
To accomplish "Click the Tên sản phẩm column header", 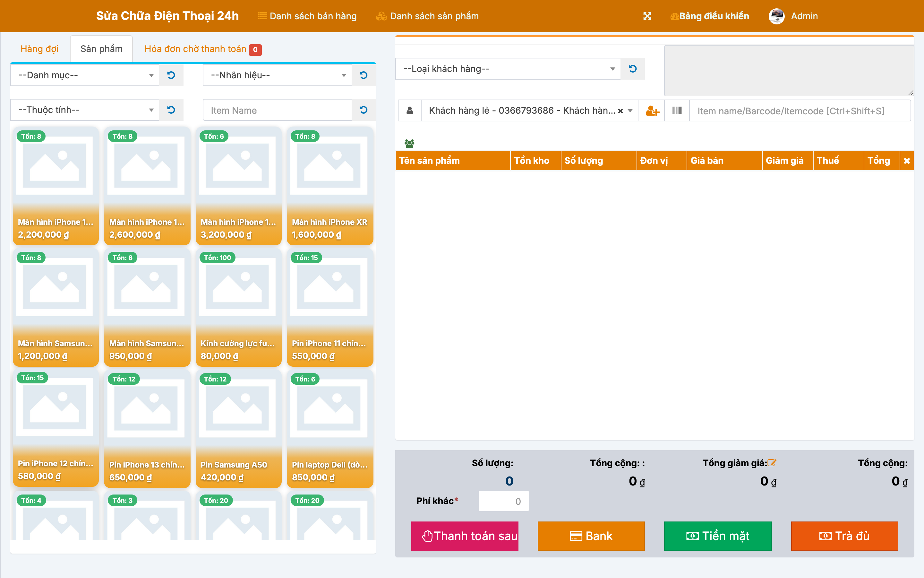I will (453, 161).
